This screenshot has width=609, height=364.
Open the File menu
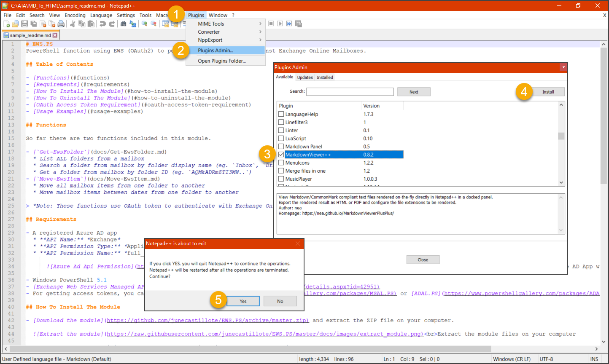(x=7, y=15)
